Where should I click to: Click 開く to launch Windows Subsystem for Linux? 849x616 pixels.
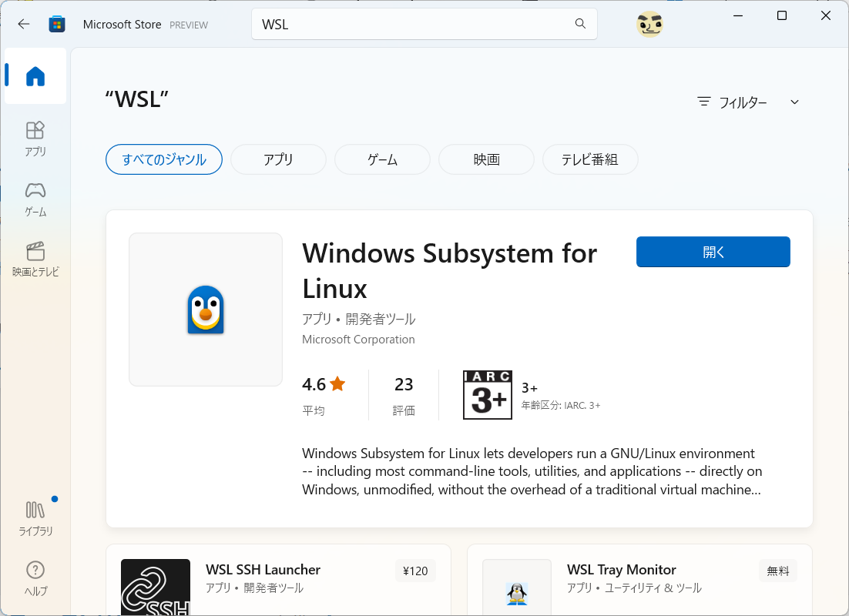pos(713,252)
